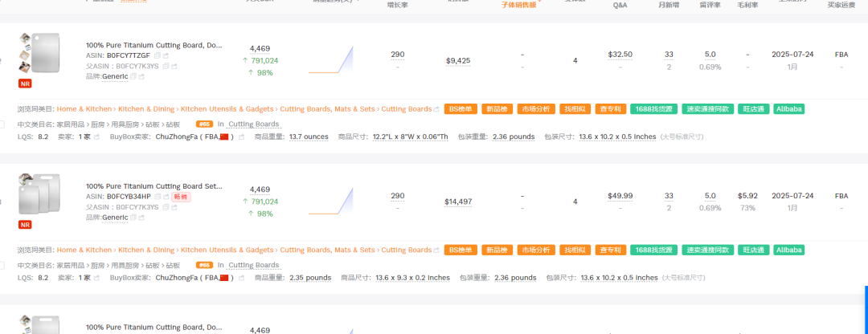Open parent ASIN link icon in B0FCYB34HP row
The image size is (868, 334).
(x=174, y=207)
